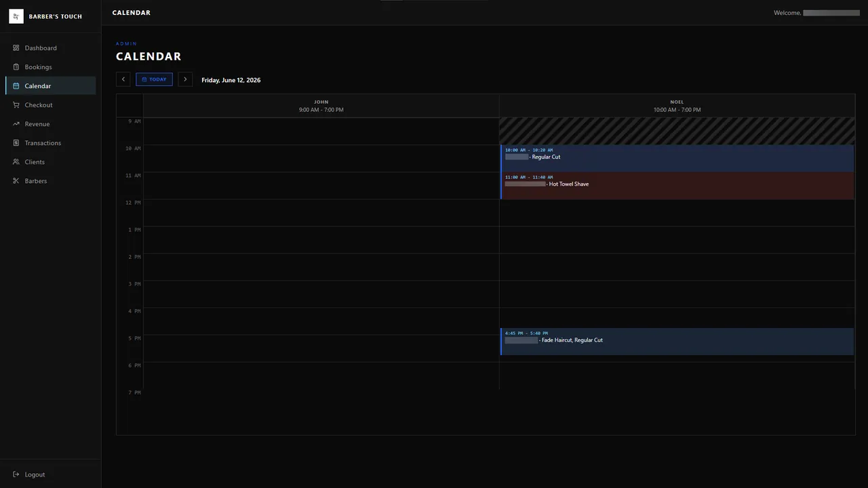Click the Transactions receipt icon
The image size is (868, 488).
[x=16, y=143]
